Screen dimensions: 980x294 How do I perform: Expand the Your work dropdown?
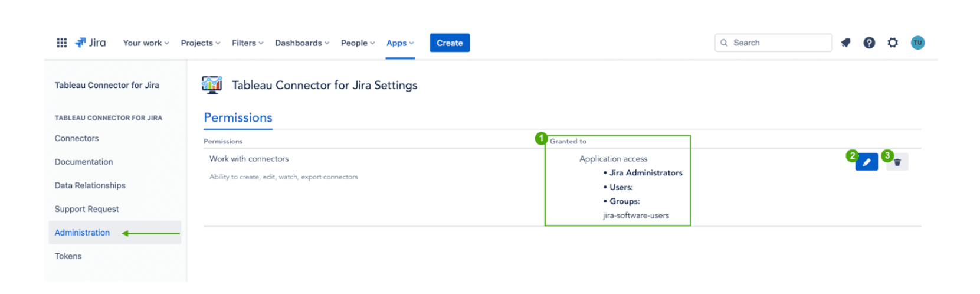tap(146, 43)
